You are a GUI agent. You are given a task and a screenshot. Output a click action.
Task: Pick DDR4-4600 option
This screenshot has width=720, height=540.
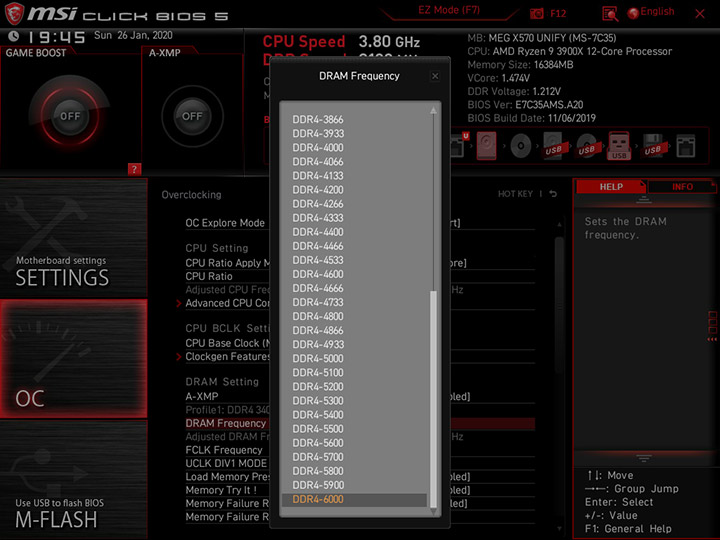click(318, 275)
